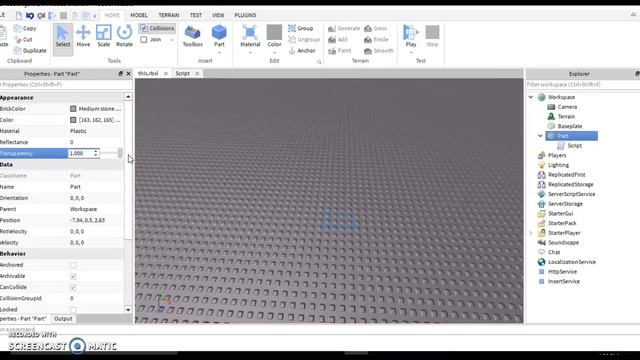Click the BrickColor swatch Medium stone
The width and height of the screenshot is (640, 360).
point(73,109)
